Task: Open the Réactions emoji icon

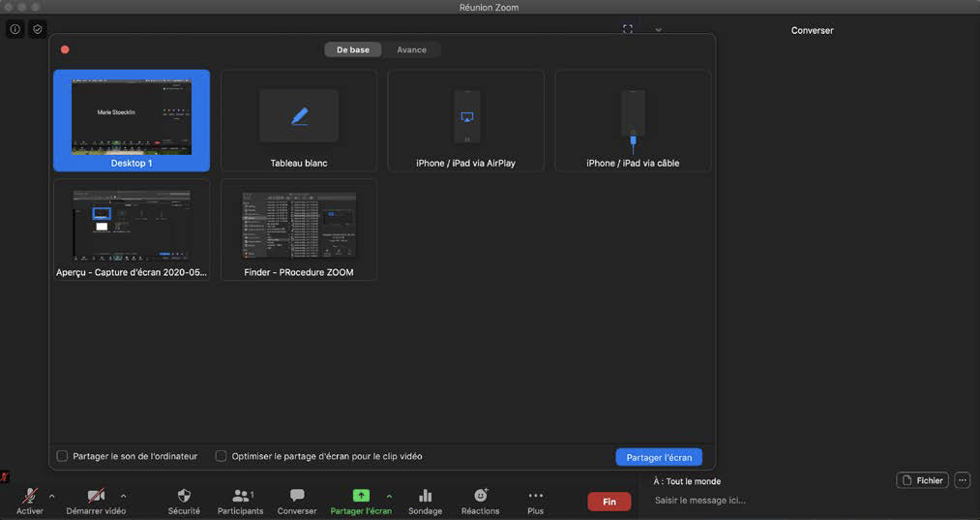Action: (x=480, y=496)
